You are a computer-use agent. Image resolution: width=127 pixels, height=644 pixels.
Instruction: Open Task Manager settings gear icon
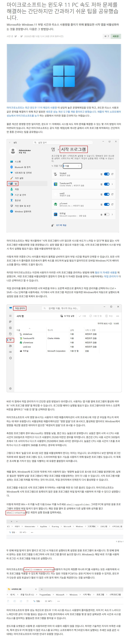(x=10, y=389)
